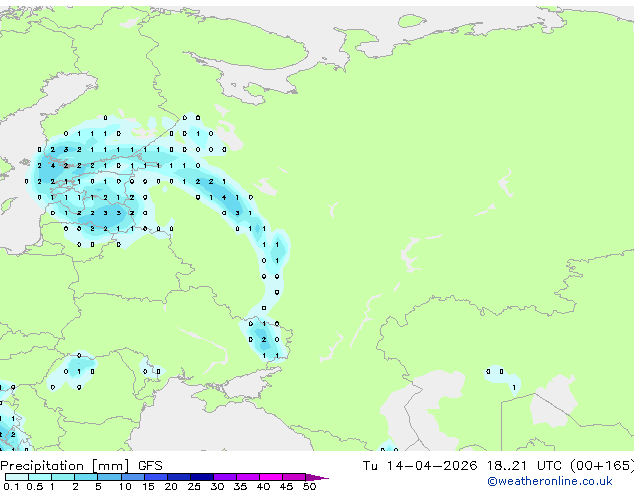The height and width of the screenshot is (490, 634).
Task: Select the 15–20 mm legend color swatch
Action: pos(156,477)
